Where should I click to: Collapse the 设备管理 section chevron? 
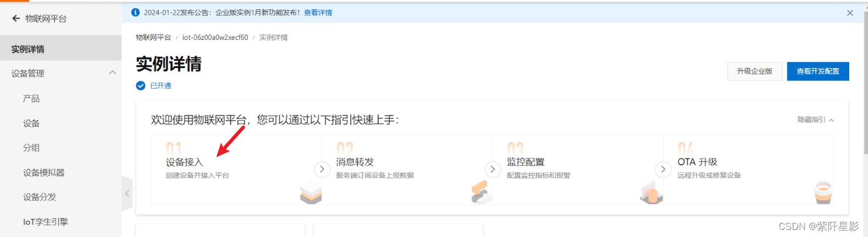(112, 73)
